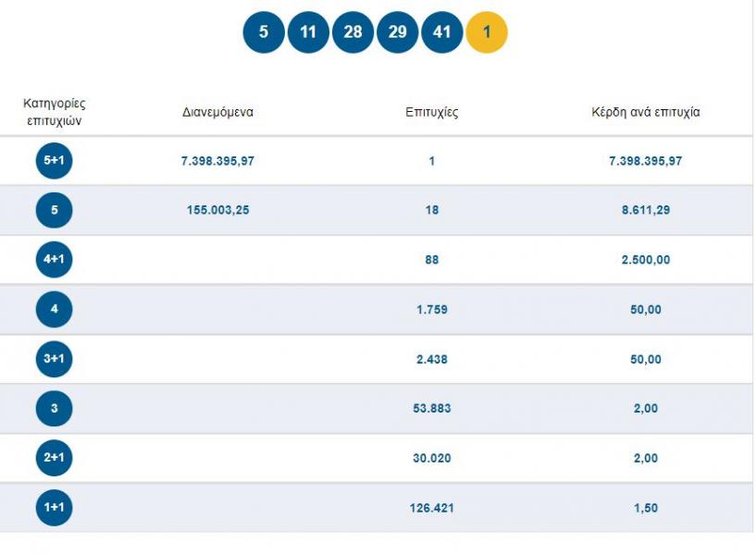Select the drawn number 41 ball
Viewport: 756px width, 555px height.
(x=442, y=32)
